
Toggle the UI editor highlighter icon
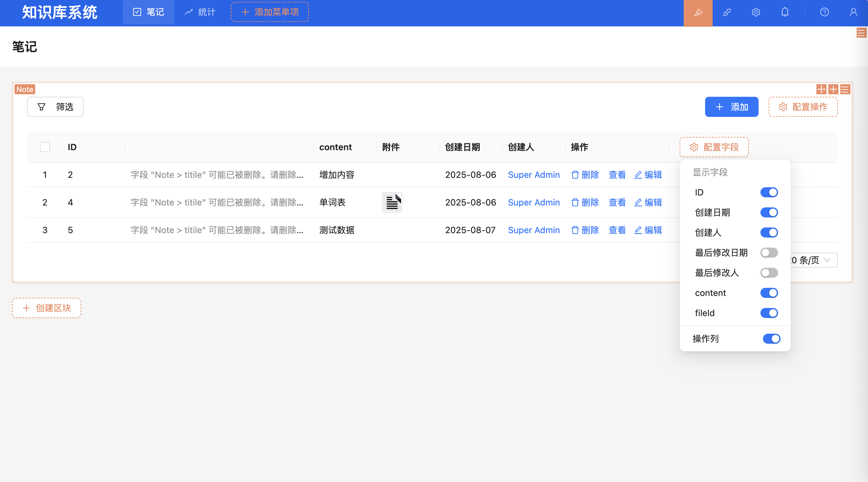tap(698, 13)
